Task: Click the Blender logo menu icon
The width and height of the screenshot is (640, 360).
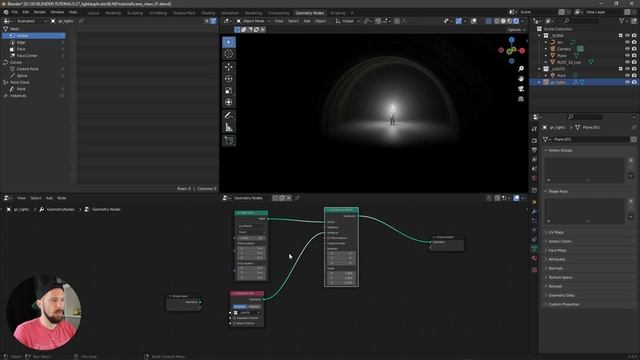Action: pyautogui.click(x=6, y=12)
